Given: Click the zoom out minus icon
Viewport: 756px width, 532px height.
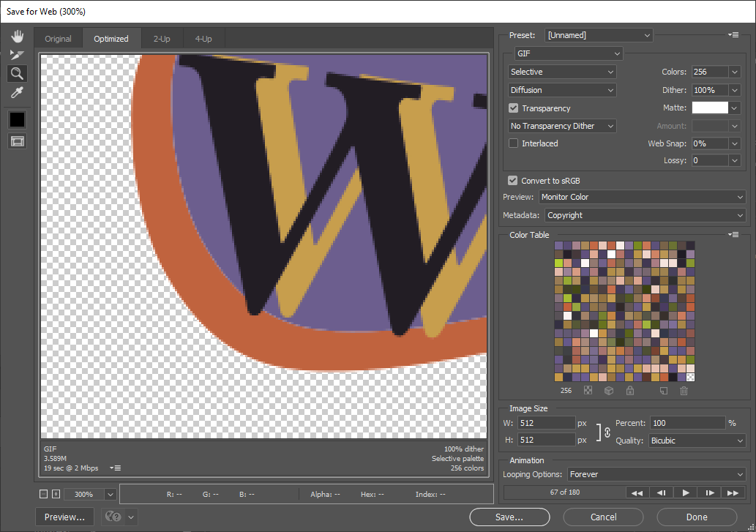Looking at the screenshot, I should [x=43, y=494].
